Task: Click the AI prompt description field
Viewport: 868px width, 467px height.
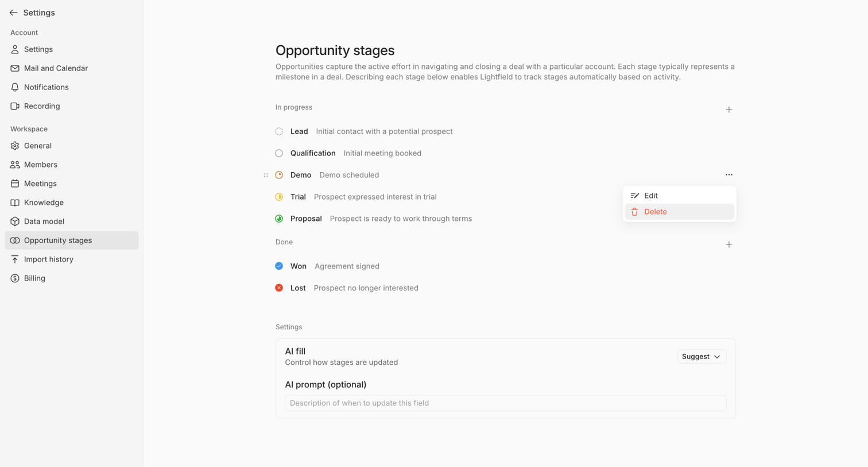Action: point(505,403)
